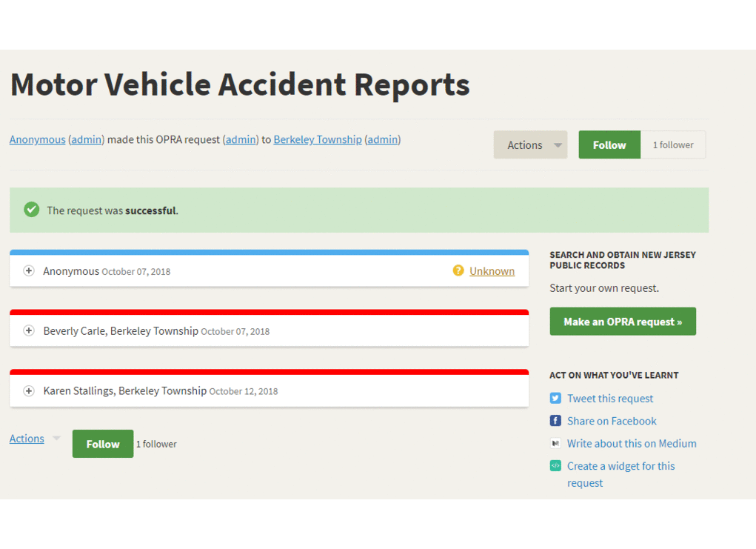Click Make an OPRA request button
Viewport: 756px width, 549px height.
coord(623,322)
